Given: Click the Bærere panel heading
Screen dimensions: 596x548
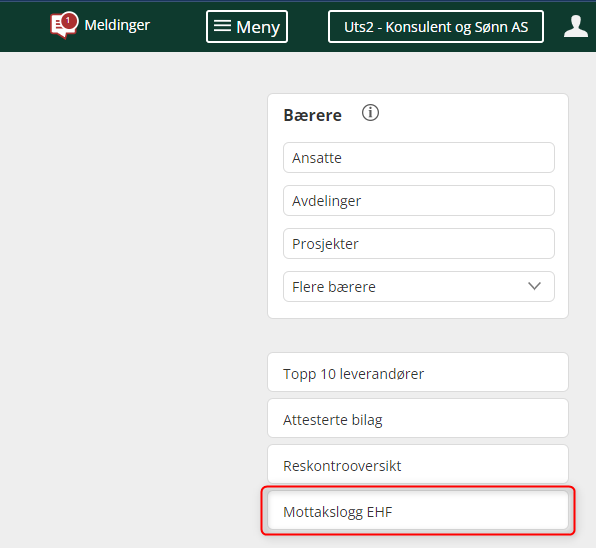Looking at the screenshot, I should pyautogui.click(x=312, y=115).
